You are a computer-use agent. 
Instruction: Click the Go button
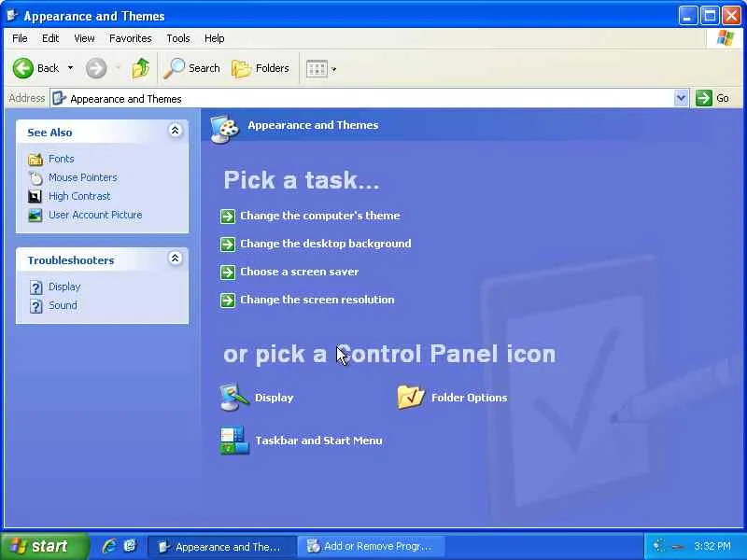712,98
